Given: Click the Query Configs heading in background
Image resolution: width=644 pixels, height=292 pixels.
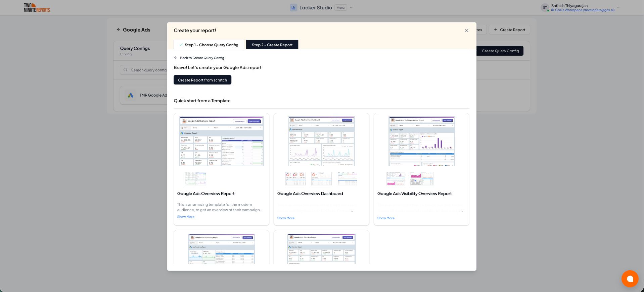Looking at the screenshot, I should (135, 48).
